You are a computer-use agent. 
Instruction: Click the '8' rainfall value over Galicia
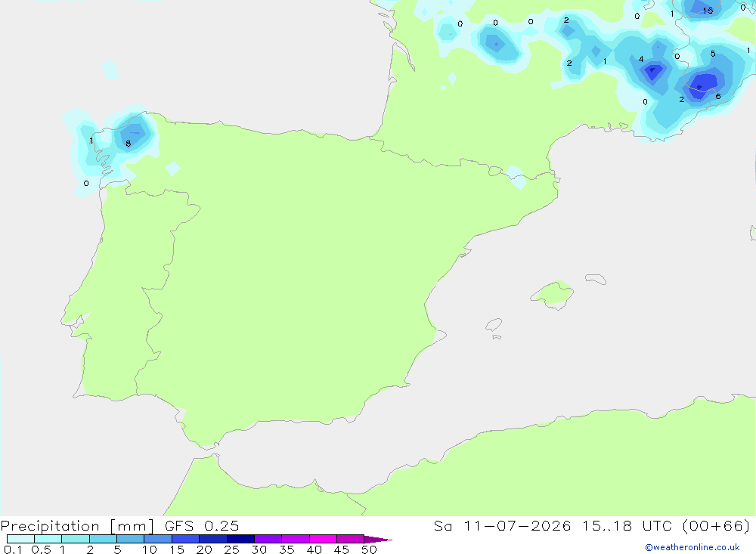[x=129, y=143]
